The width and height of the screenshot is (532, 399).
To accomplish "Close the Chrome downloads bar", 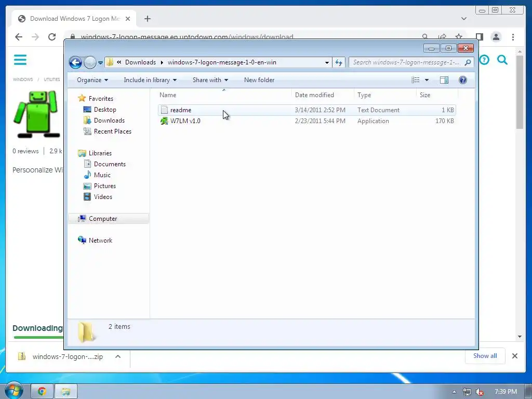I will (515, 356).
